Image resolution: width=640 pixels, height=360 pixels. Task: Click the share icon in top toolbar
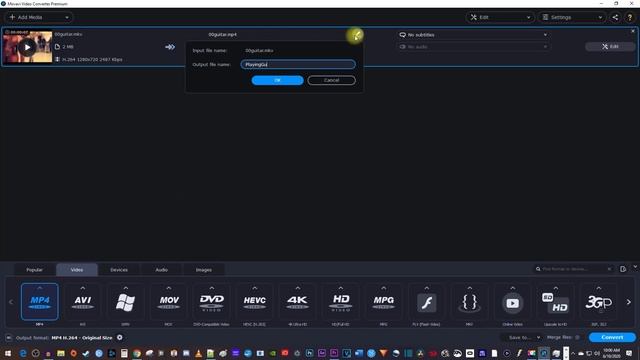click(615, 17)
